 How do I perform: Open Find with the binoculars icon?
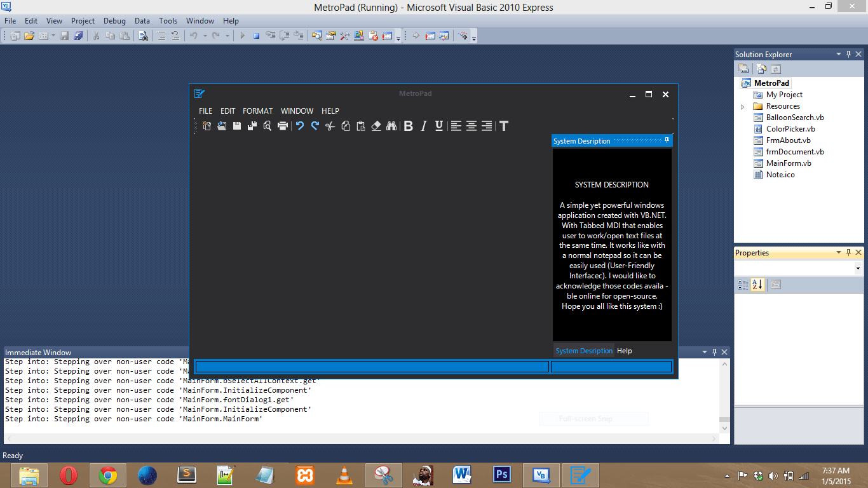tap(391, 126)
